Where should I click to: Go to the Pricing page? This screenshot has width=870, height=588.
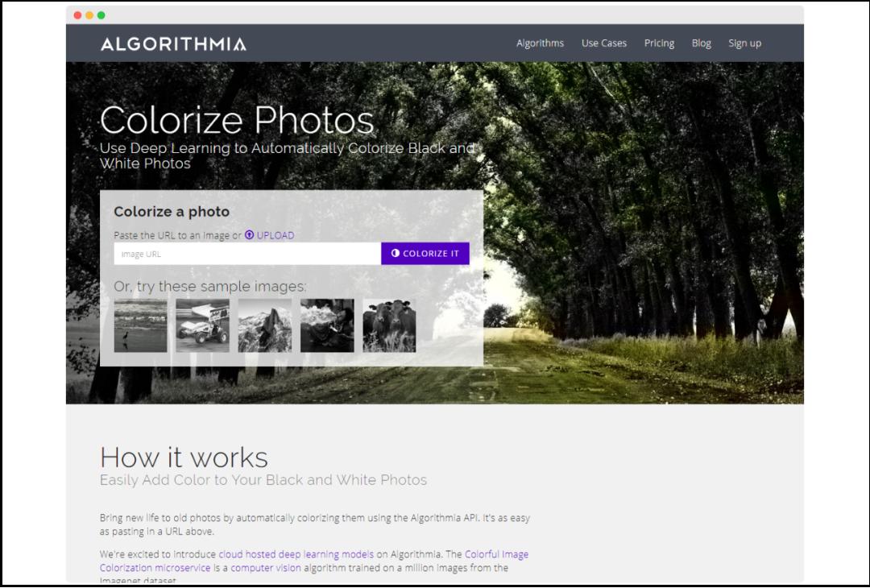[659, 43]
